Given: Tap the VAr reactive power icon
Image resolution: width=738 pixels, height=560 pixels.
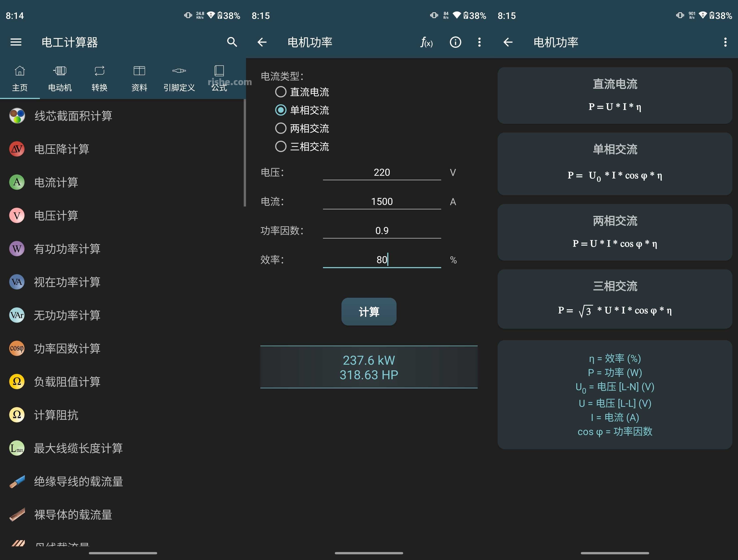Looking at the screenshot, I should (17, 315).
